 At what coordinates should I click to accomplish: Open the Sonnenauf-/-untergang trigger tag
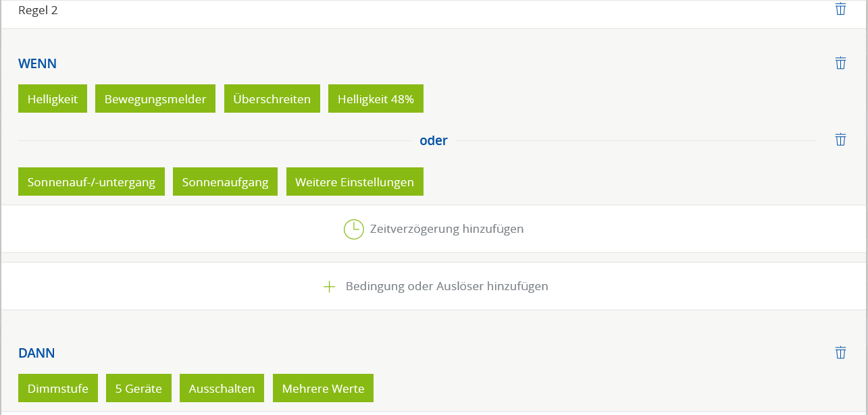coord(91,182)
